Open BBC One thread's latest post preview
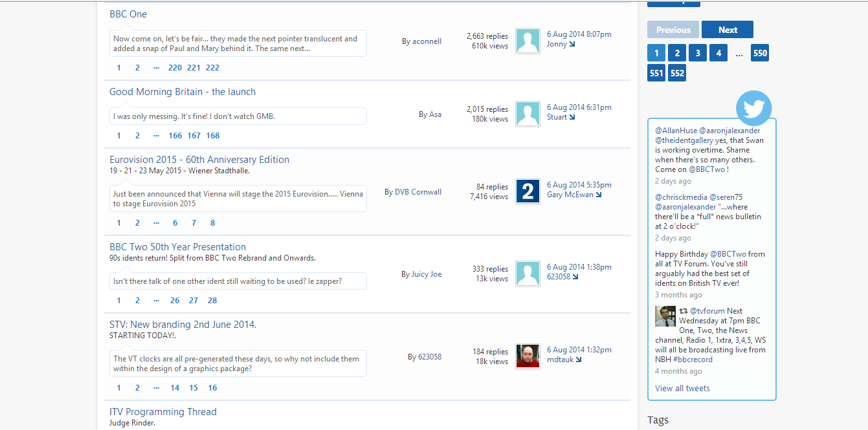 238,43
